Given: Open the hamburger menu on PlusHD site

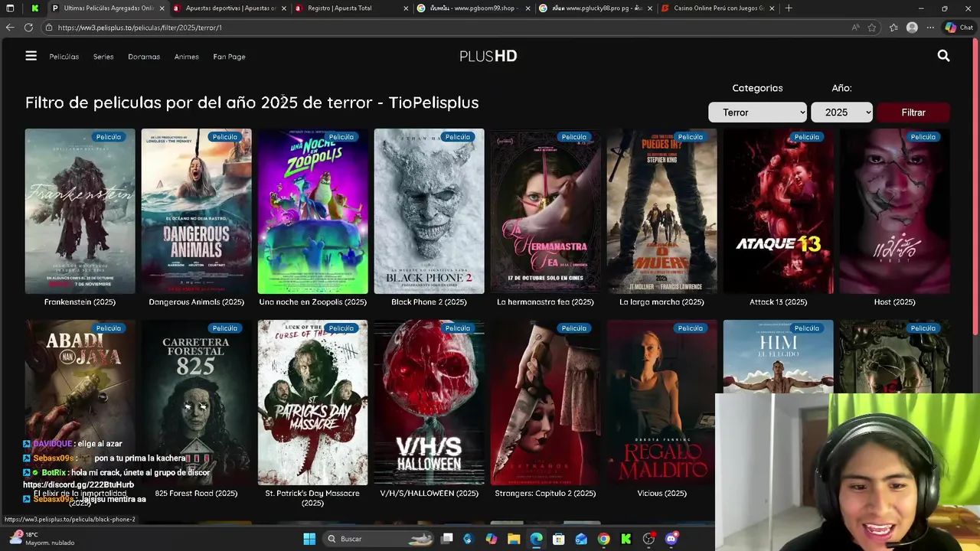Looking at the screenshot, I should coord(31,56).
